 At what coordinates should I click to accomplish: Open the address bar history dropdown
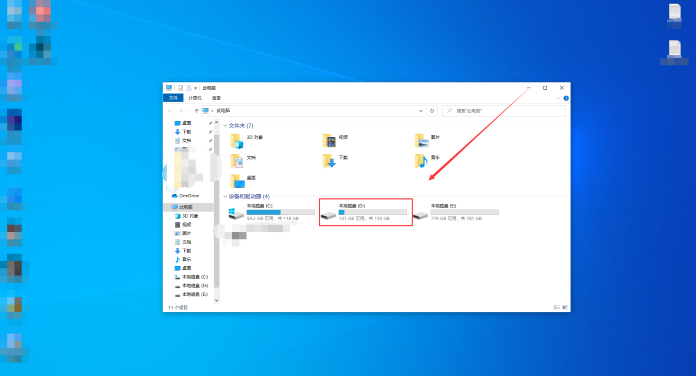(x=420, y=111)
